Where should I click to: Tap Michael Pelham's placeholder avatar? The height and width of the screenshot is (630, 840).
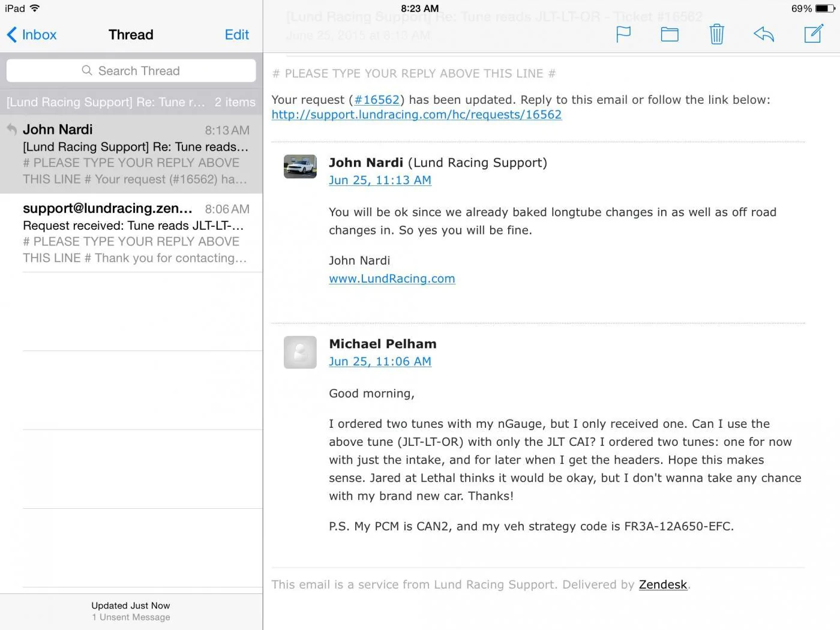[300, 352]
